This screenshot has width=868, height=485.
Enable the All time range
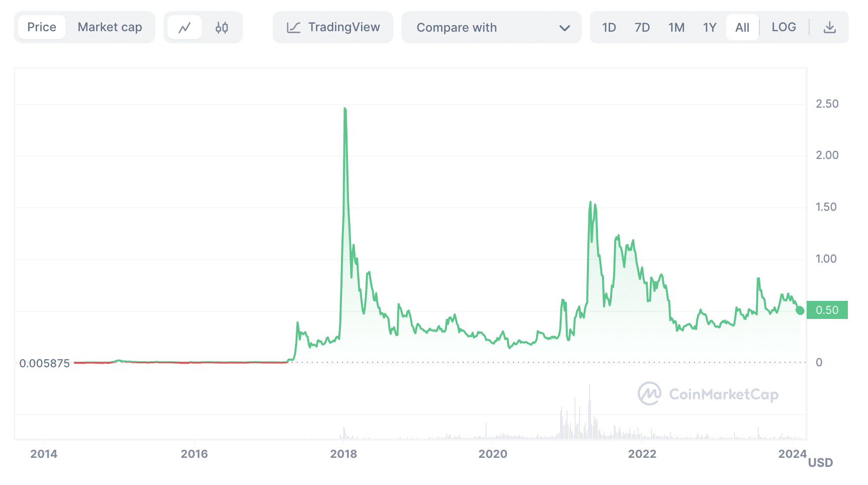[x=742, y=28]
